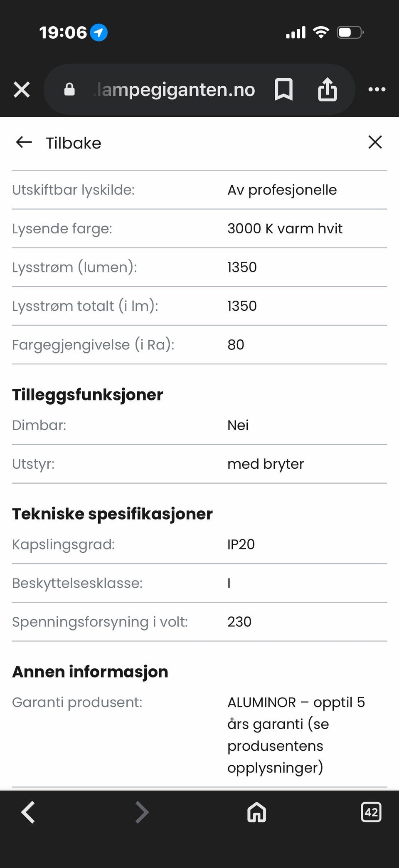Close the specifications panel with X
Image resolution: width=399 pixels, height=868 pixels.
(375, 142)
